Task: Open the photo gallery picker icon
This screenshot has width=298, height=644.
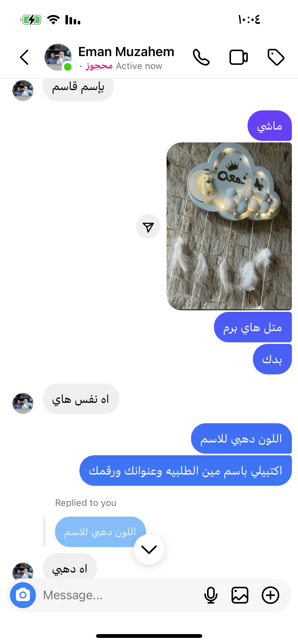Action: tap(240, 595)
